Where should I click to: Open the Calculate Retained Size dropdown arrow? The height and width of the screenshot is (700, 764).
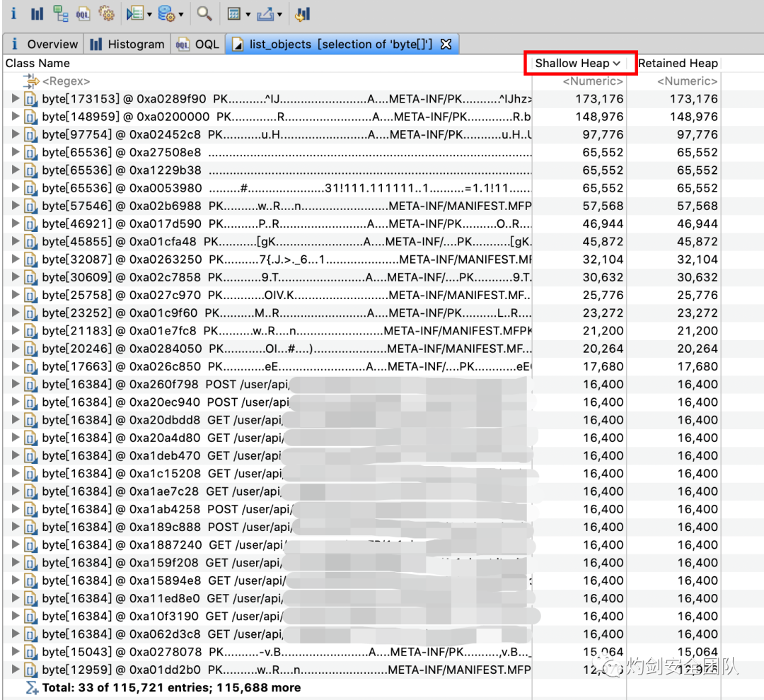pos(248,15)
